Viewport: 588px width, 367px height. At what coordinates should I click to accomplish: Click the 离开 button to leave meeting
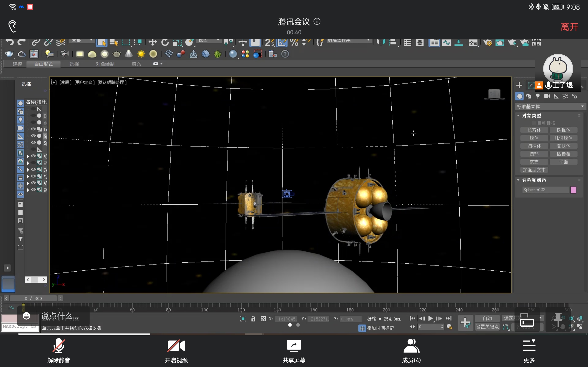click(569, 27)
